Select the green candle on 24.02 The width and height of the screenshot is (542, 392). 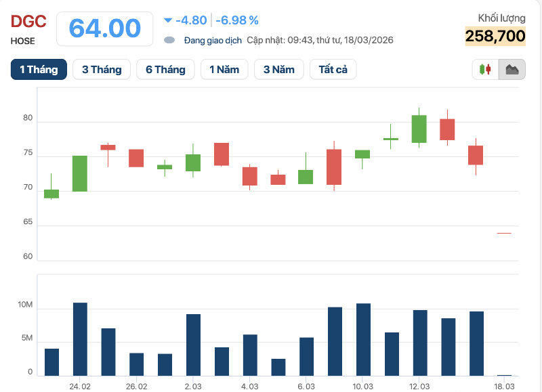tap(80, 173)
